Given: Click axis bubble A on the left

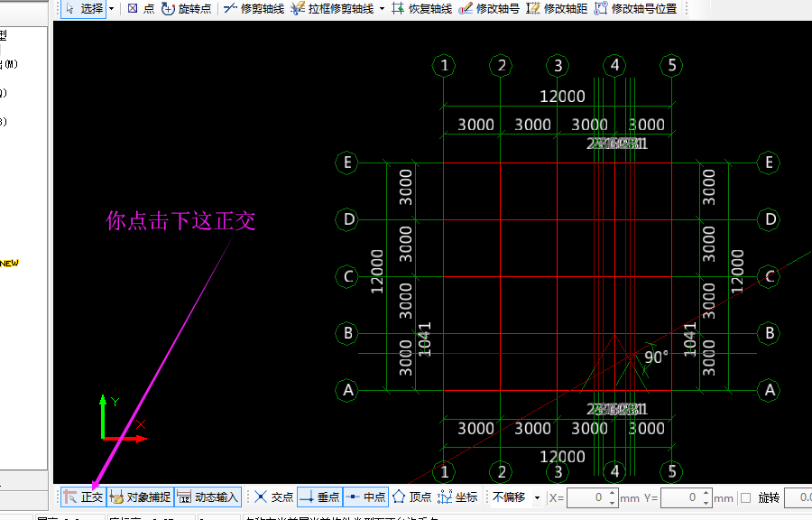Looking at the screenshot, I should coord(347,390).
